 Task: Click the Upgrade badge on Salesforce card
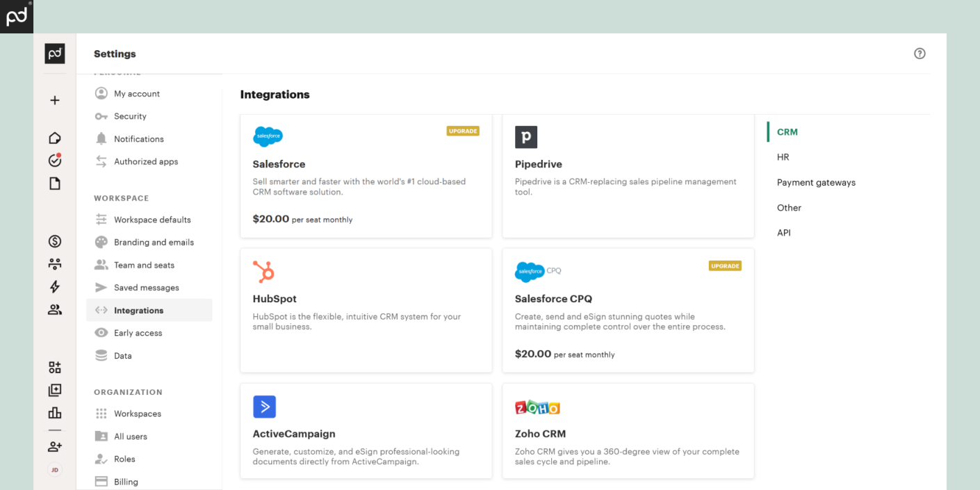click(463, 131)
